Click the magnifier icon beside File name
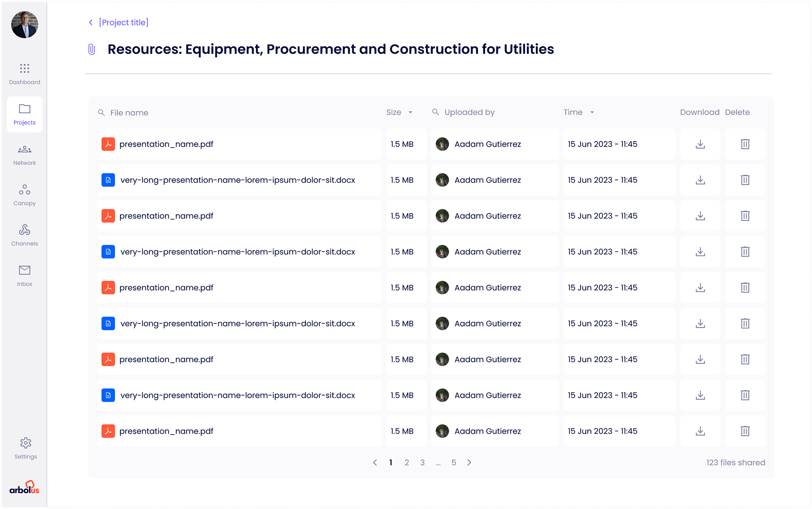Screen dimensions: 812x509 (x=101, y=112)
